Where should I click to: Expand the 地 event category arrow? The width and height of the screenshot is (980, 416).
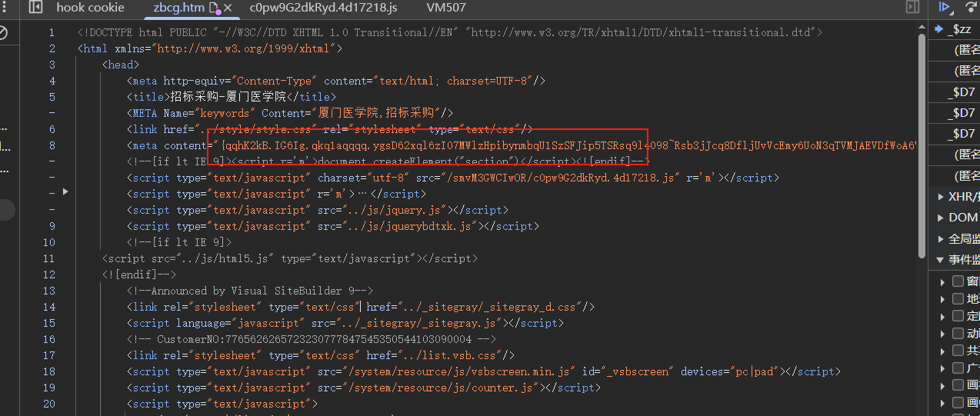coord(943,298)
